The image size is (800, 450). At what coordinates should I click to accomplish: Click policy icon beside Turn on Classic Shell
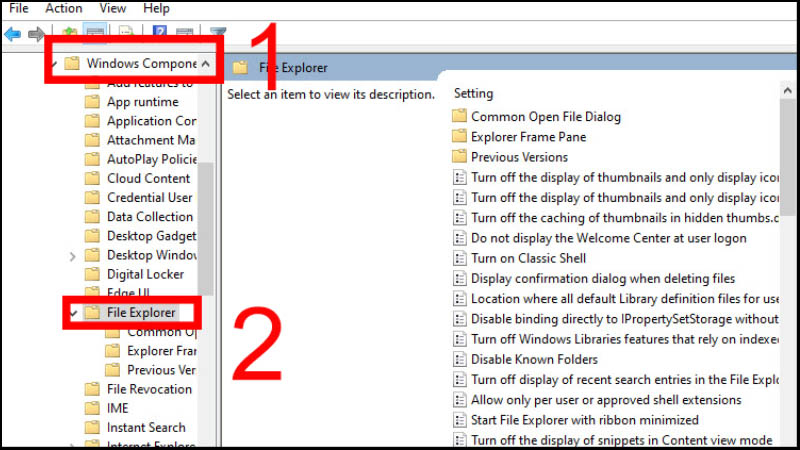pyautogui.click(x=460, y=258)
